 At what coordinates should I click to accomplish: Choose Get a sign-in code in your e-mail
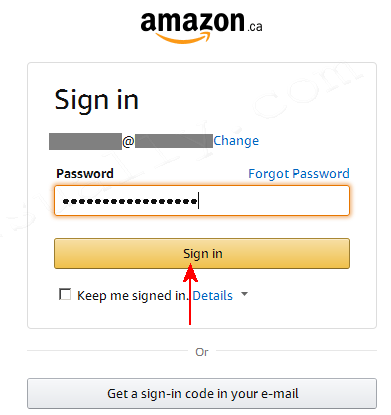(202, 393)
